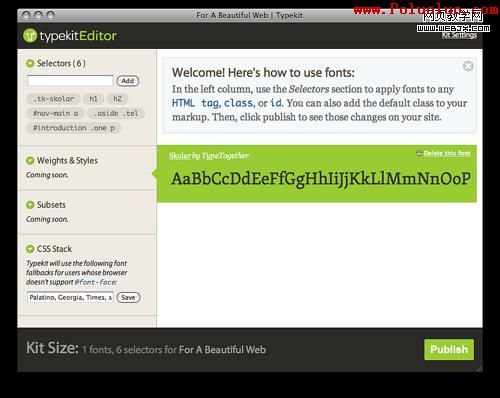
Task: Click the green Publish button
Action: click(x=449, y=349)
